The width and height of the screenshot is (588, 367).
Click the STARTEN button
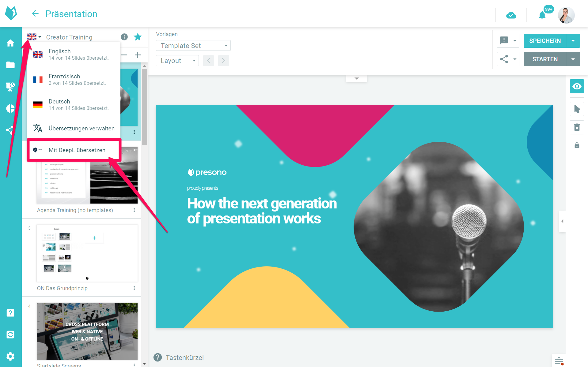click(545, 59)
